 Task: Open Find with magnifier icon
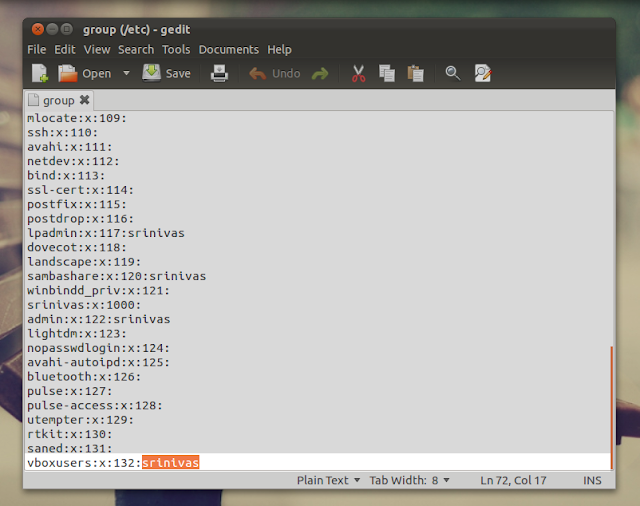(453, 73)
